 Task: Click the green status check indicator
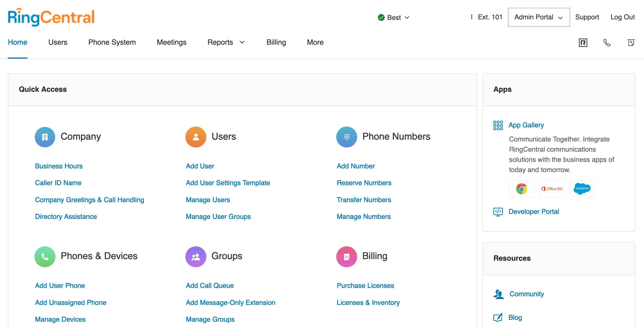381,17
